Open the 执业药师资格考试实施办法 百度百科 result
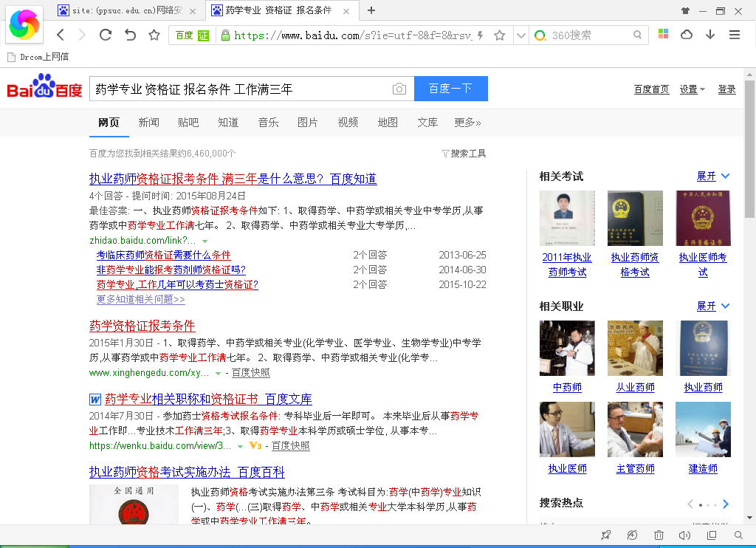Screen dimensions: 756x548 point(187,472)
